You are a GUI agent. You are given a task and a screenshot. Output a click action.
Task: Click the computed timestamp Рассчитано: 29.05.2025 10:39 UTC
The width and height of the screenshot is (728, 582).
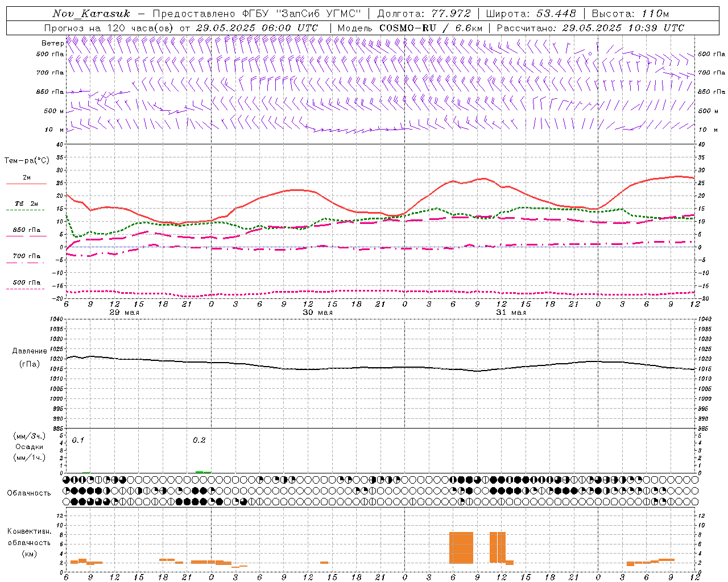click(590, 28)
